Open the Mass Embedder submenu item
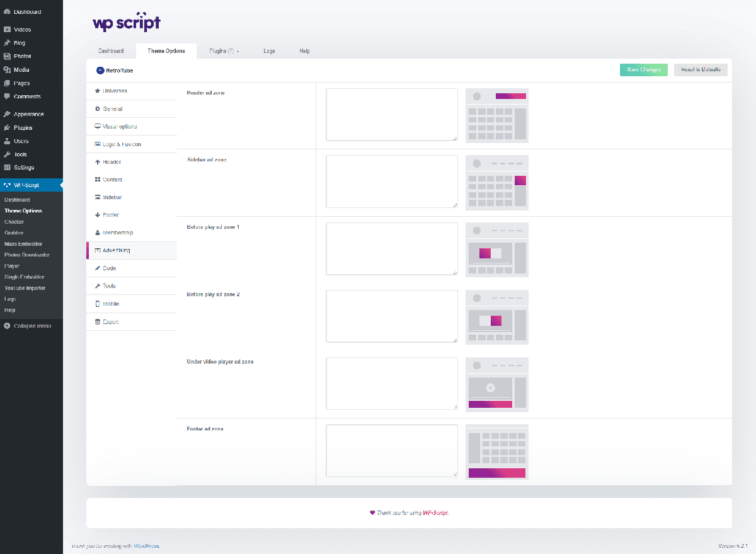Image resolution: width=756 pixels, height=554 pixels. 23,244
